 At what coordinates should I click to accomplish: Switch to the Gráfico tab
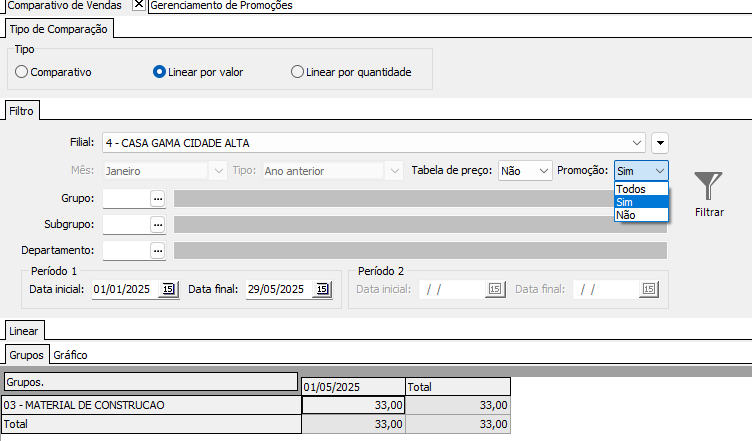[x=70, y=354]
